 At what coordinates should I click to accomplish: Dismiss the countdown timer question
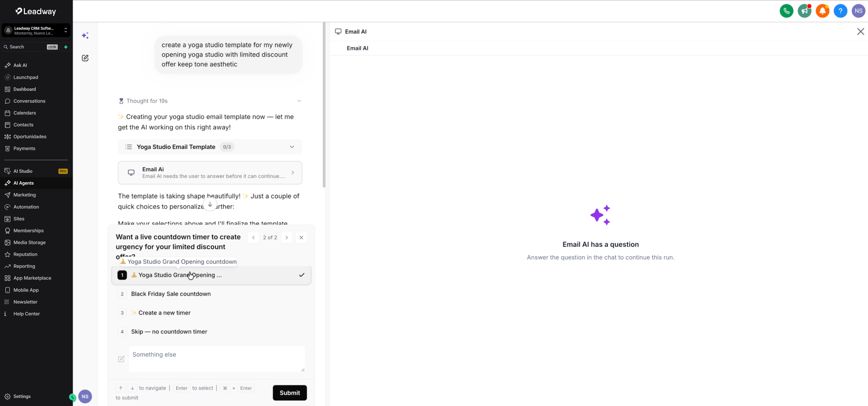click(301, 237)
